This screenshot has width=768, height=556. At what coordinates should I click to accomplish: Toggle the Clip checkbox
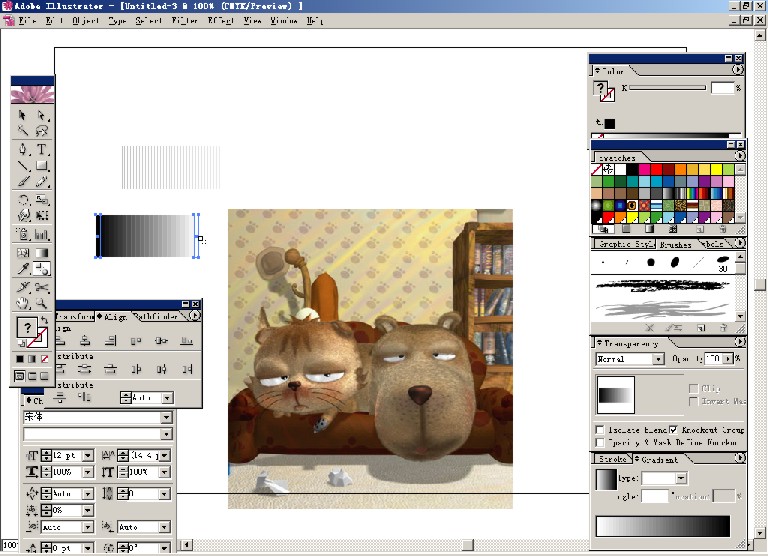click(694, 388)
